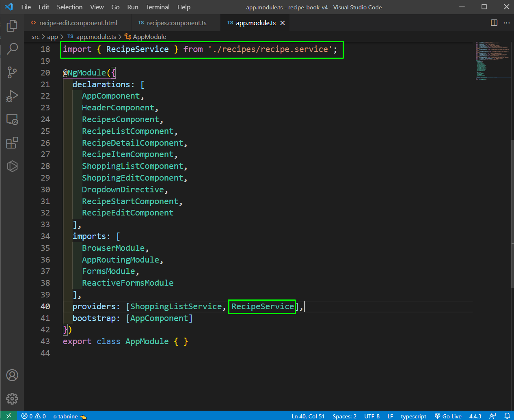This screenshot has width=514, height=420.
Task: Open the errors and warnings count
Action: [x=33, y=416]
